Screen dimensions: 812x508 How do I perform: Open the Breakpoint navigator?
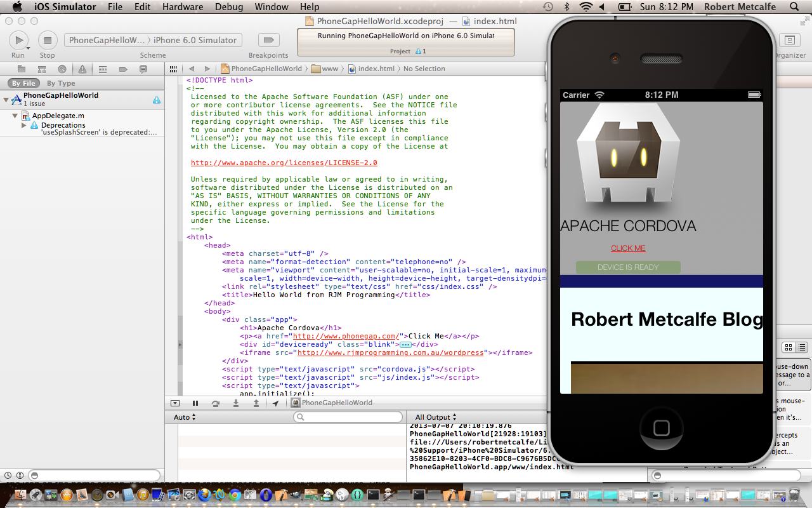pyautogui.click(x=122, y=69)
